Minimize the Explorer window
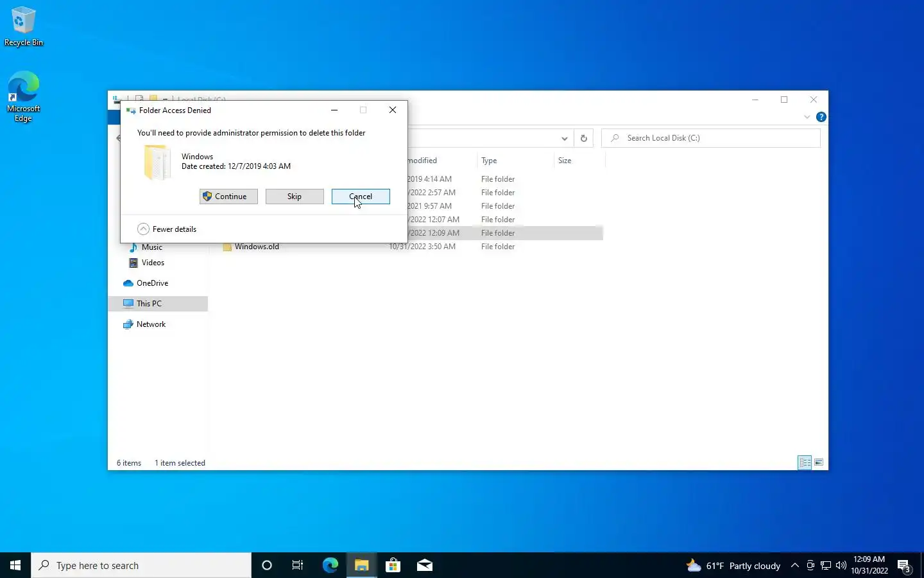Screen dimensions: 924x578 (755, 100)
